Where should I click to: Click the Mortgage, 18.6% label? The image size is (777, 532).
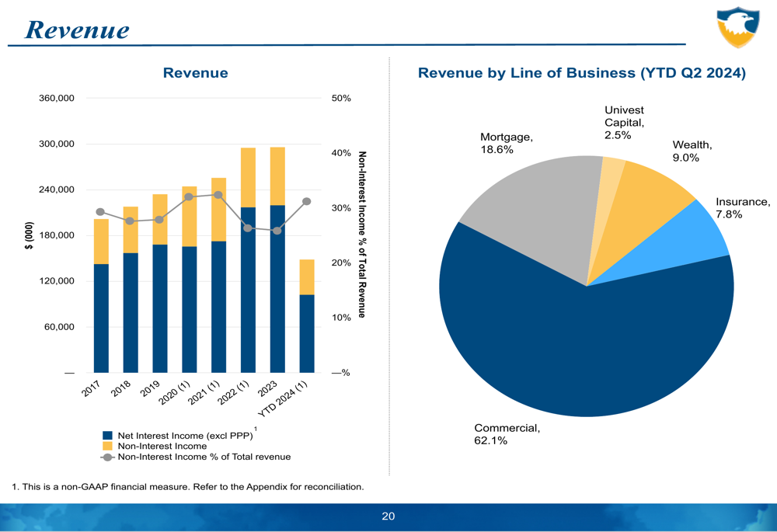(507, 143)
